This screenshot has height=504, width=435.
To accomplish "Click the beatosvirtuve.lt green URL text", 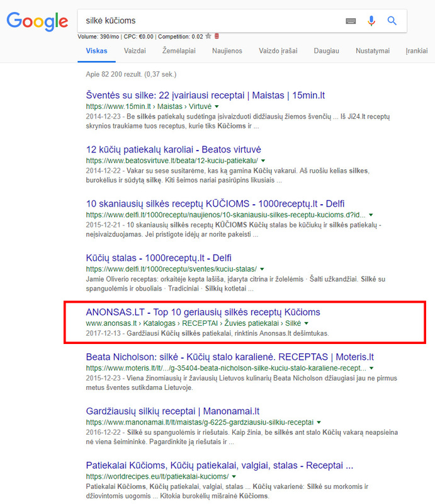I will tap(172, 161).
